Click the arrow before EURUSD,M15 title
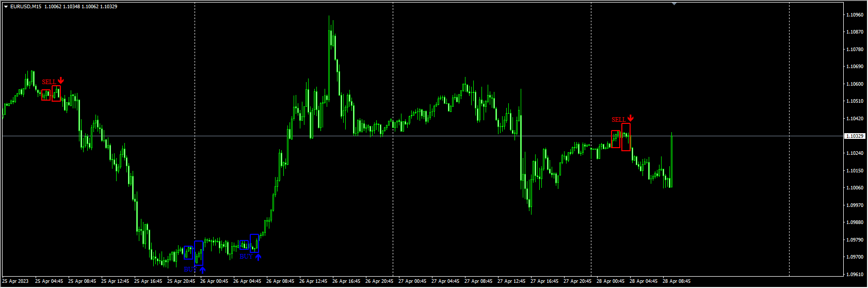The image size is (868, 288). [6, 7]
